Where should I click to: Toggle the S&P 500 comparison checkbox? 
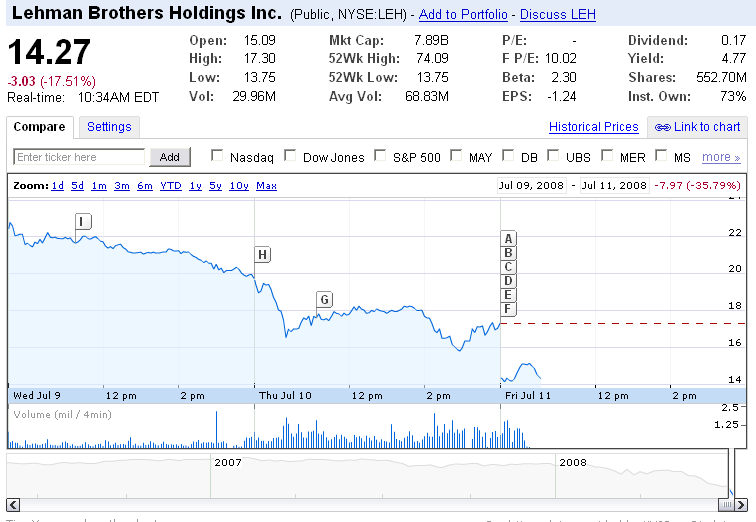(x=380, y=156)
